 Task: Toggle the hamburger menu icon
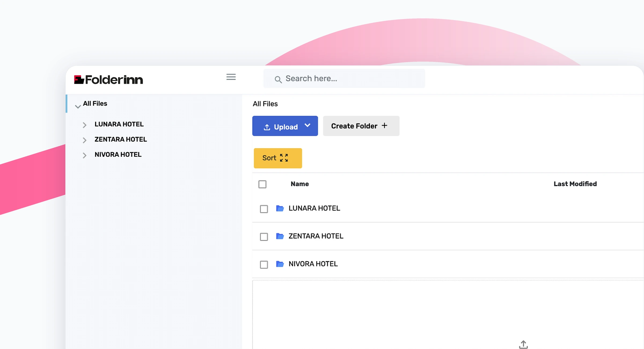[231, 77]
